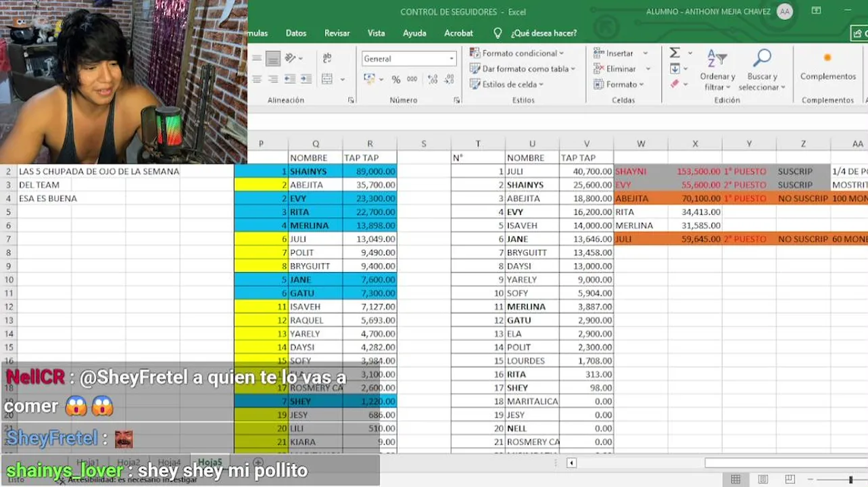This screenshot has width=868, height=487.
Task: Apply percent style
Action: click(395, 79)
